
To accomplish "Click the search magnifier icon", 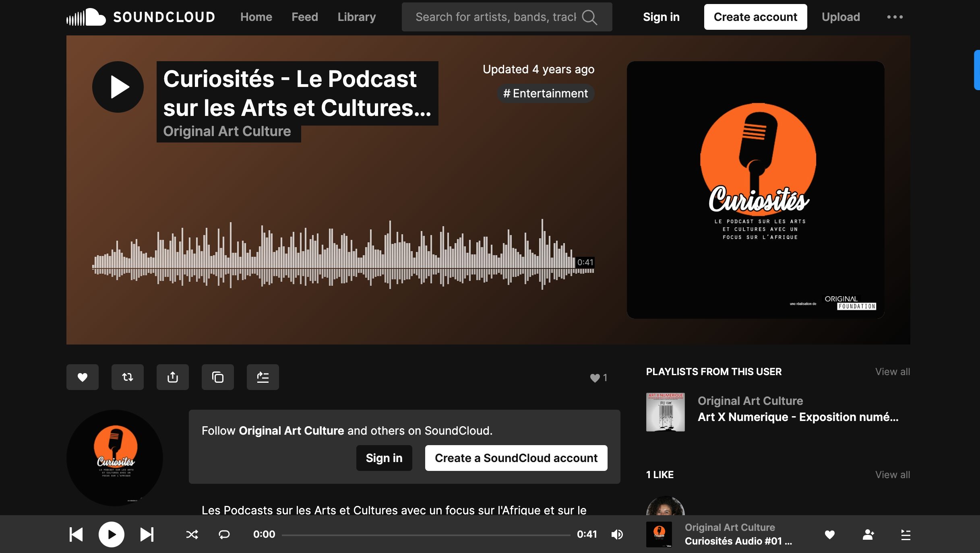I will (x=589, y=17).
